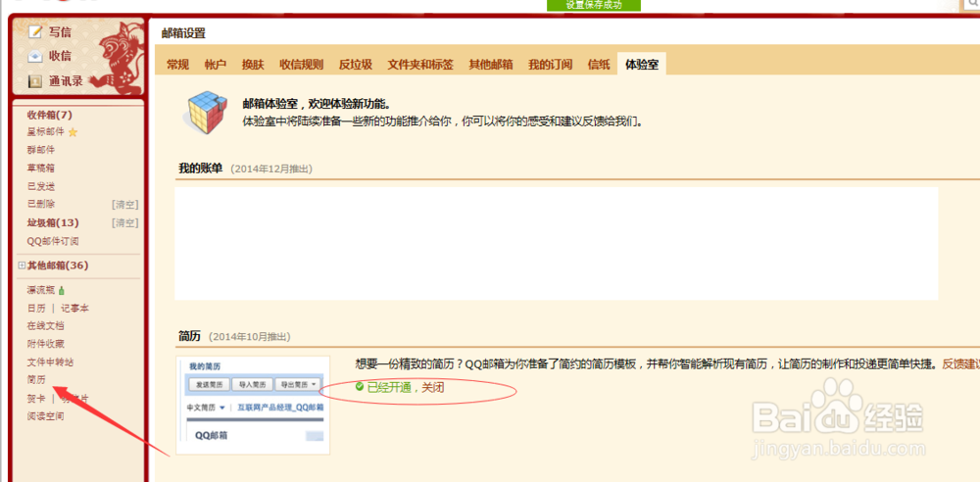The height and width of the screenshot is (482, 980).
Task: Open the 我的订阅 tab
Action: point(550,65)
